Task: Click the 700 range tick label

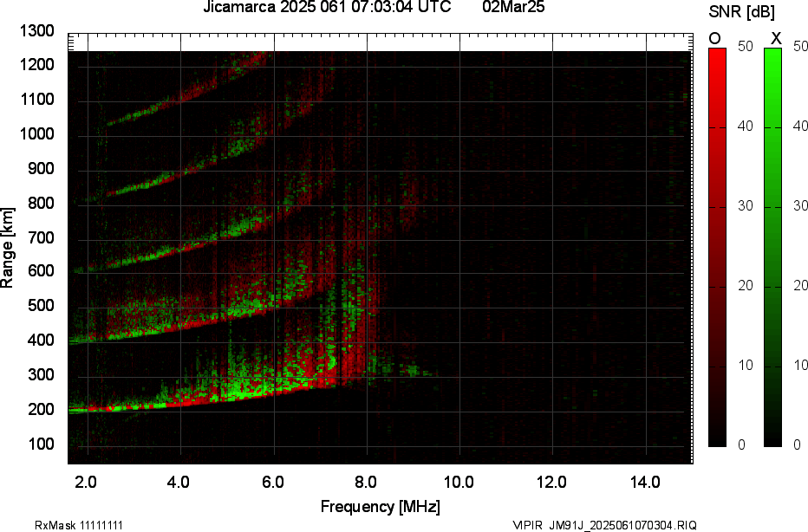Action: [40, 237]
